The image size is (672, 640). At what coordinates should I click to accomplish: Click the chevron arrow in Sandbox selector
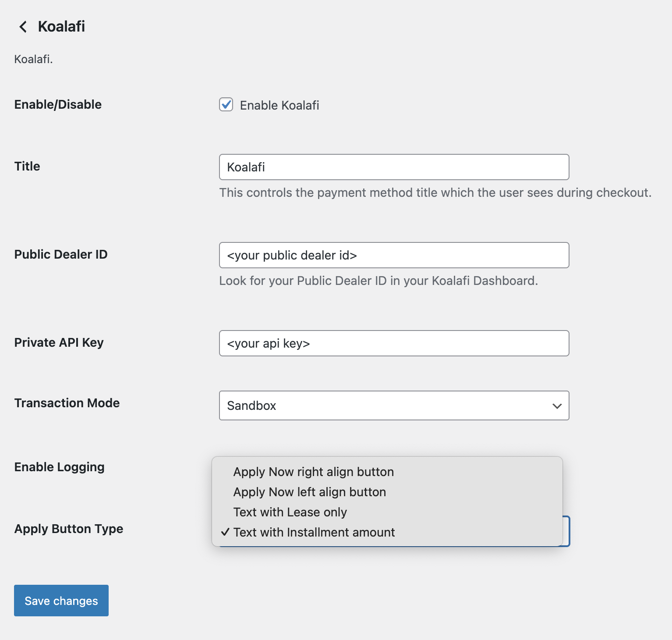(x=557, y=406)
